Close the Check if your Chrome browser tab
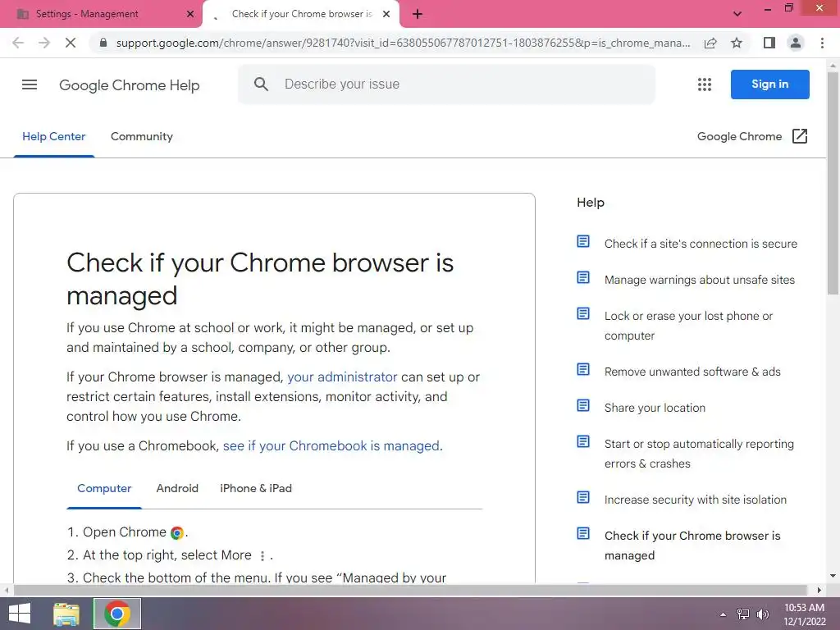 click(x=386, y=14)
